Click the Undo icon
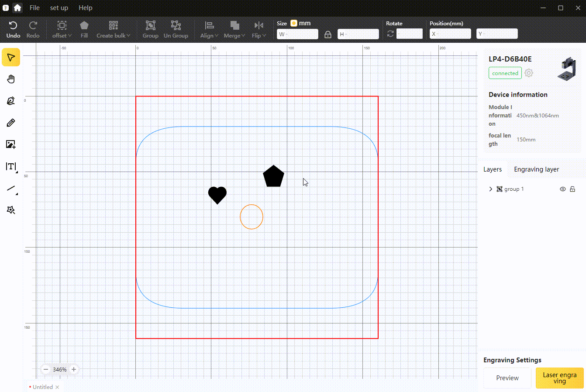This screenshot has width=586, height=392. (13, 29)
